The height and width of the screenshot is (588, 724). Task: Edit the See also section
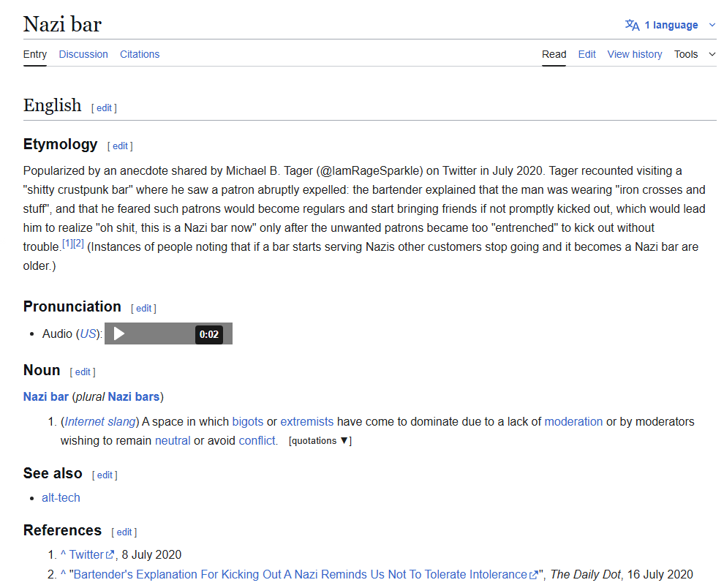pos(105,475)
